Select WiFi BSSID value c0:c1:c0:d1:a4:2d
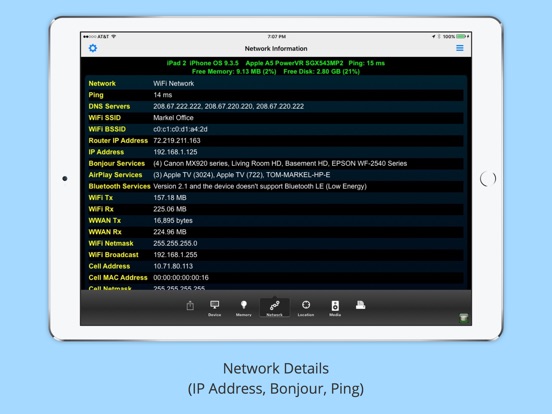Viewport: 552px width, 414px height. click(180, 129)
